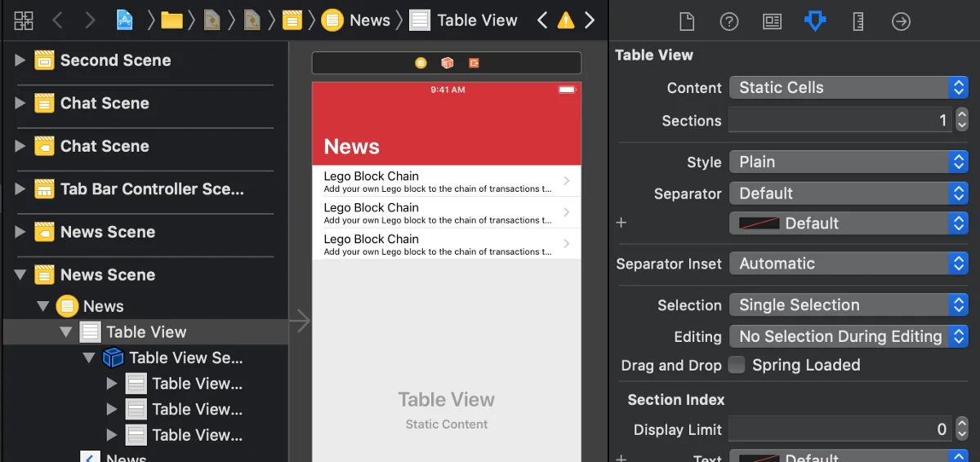980x462 pixels.
Task: Enable the Spring Loaded checkbox
Action: coord(737,365)
